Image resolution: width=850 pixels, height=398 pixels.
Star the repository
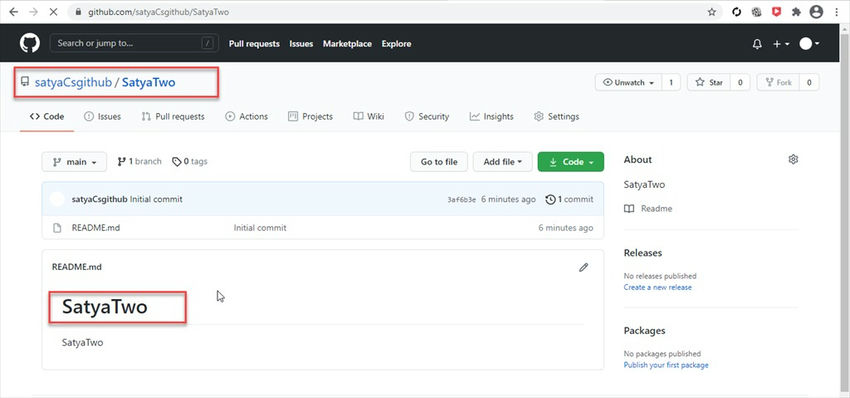point(709,82)
